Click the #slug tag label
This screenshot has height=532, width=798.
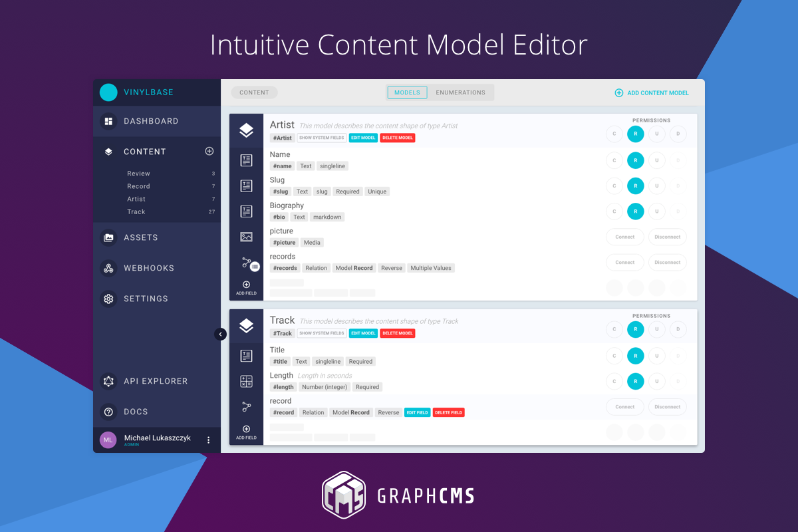[x=281, y=192]
